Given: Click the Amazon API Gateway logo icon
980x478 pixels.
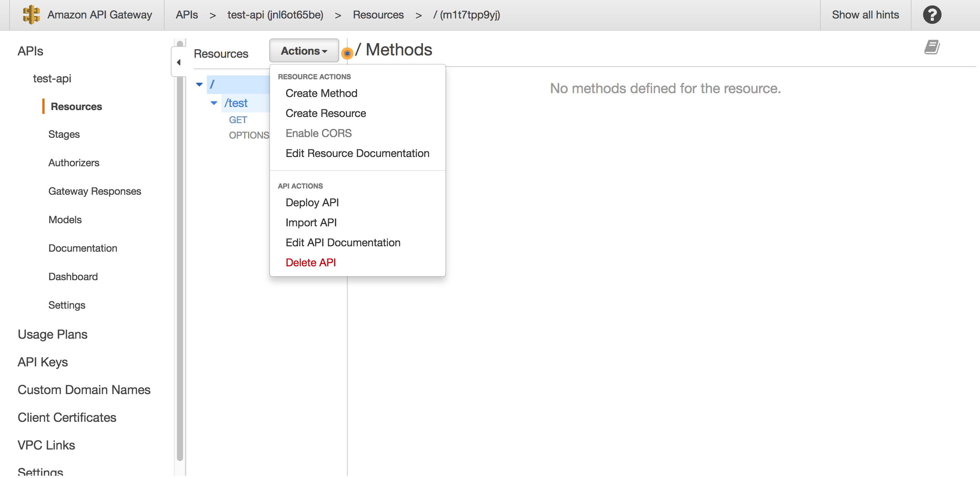Looking at the screenshot, I should [x=32, y=15].
